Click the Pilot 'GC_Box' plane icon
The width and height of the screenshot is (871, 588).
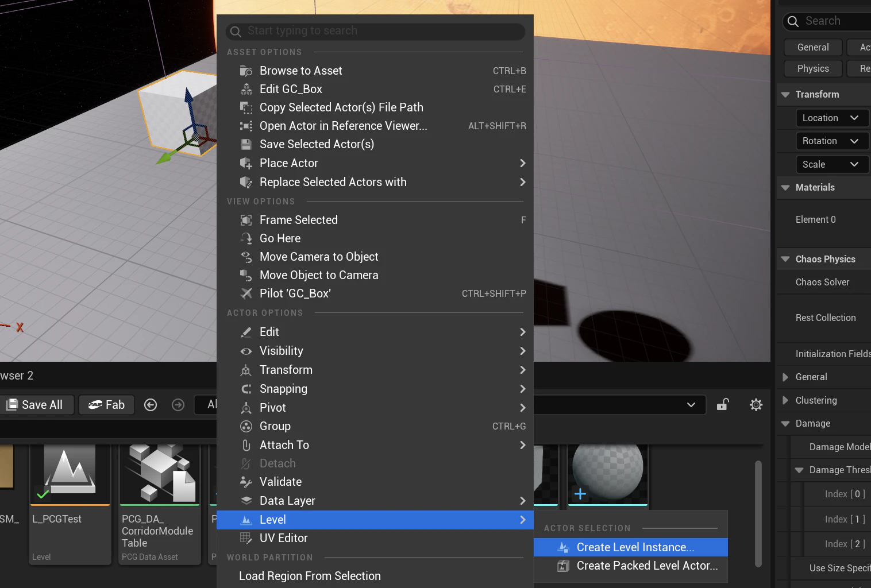click(246, 293)
